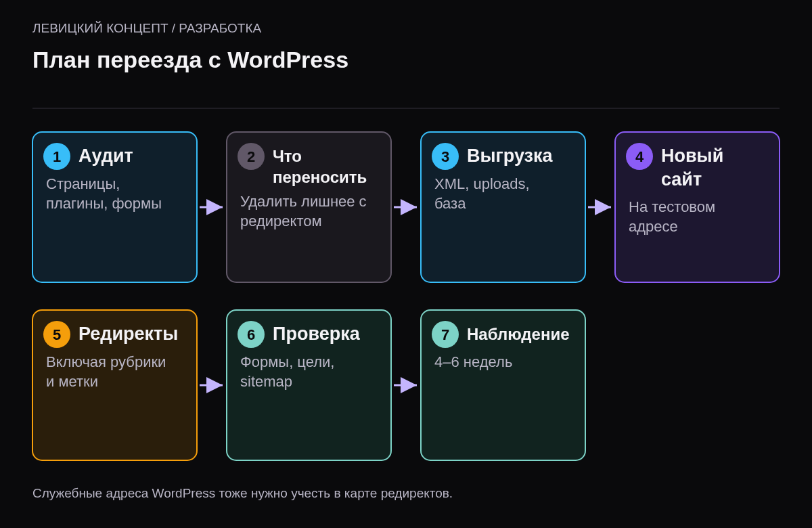Screen dimensions: 812x528
Task: Select the Выгрузка step heading
Action: 510,156
